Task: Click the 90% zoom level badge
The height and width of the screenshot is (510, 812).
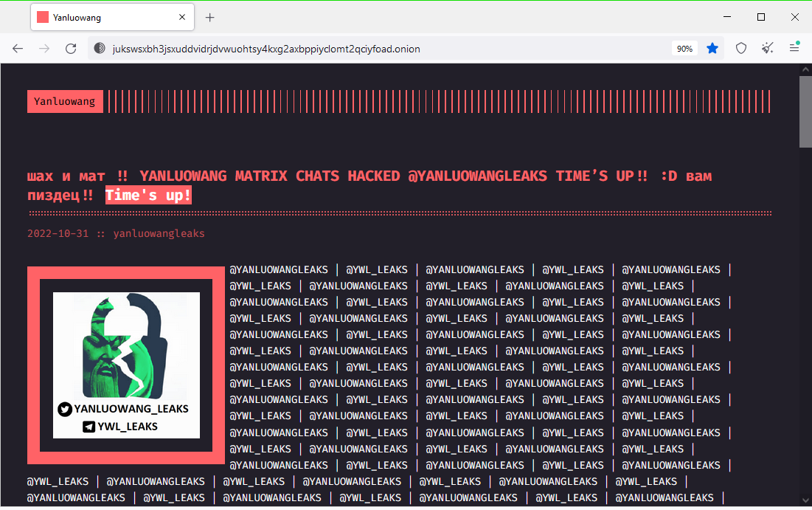Action: click(x=684, y=49)
